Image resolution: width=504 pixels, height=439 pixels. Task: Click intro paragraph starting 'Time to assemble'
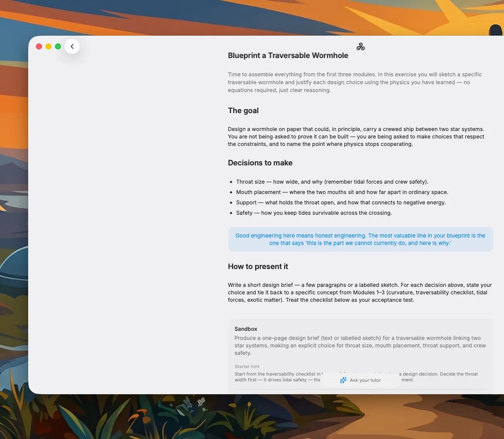pyautogui.click(x=355, y=82)
